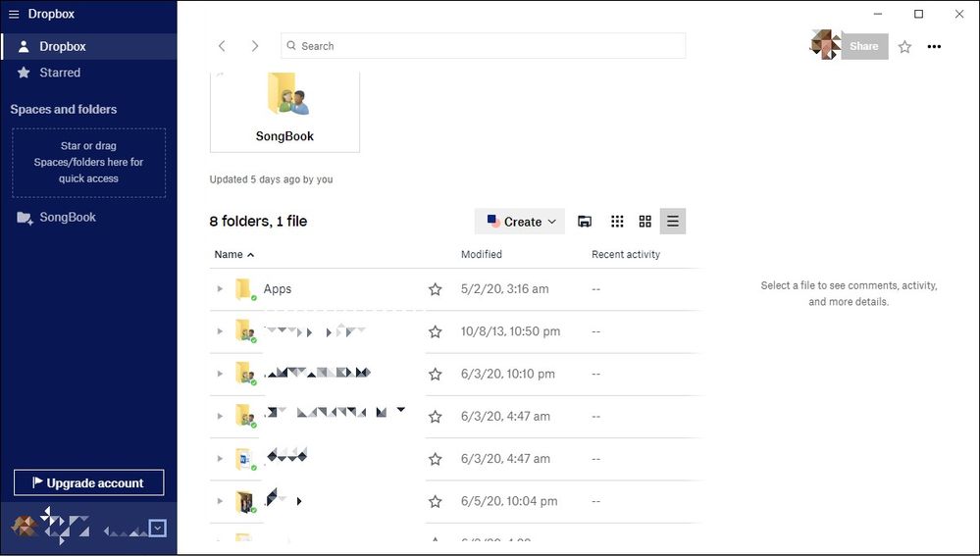The width and height of the screenshot is (980, 556).
Task: Open the Starred section in sidebar
Action: 89,73
